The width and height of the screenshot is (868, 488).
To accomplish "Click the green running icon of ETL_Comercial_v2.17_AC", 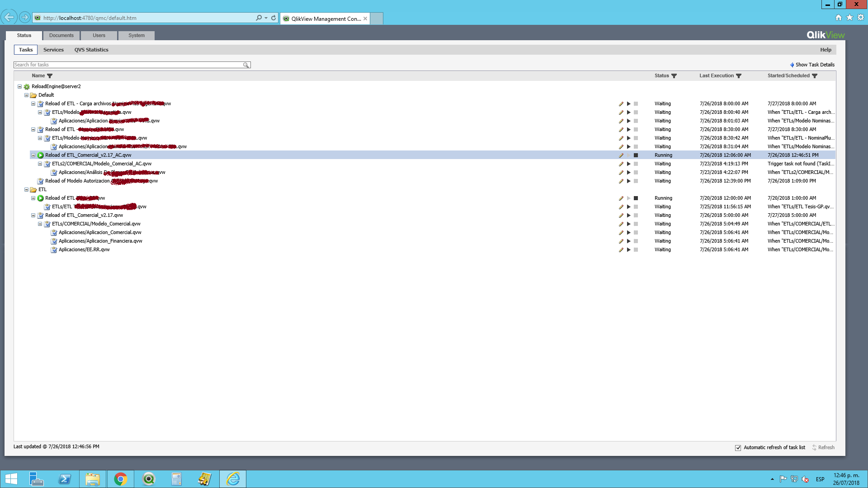I will coord(40,155).
